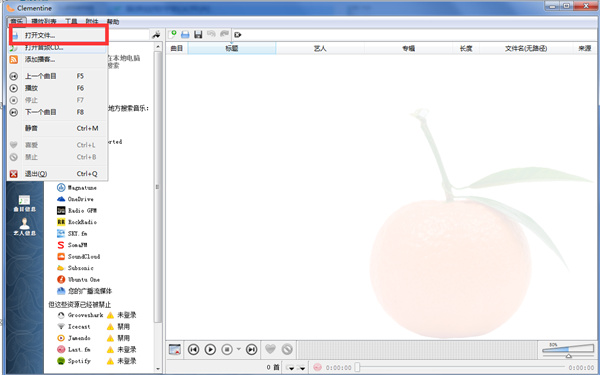The image size is (600, 375).
Task: Select 下一个曲目 F8 menu entry
Action: (57, 112)
